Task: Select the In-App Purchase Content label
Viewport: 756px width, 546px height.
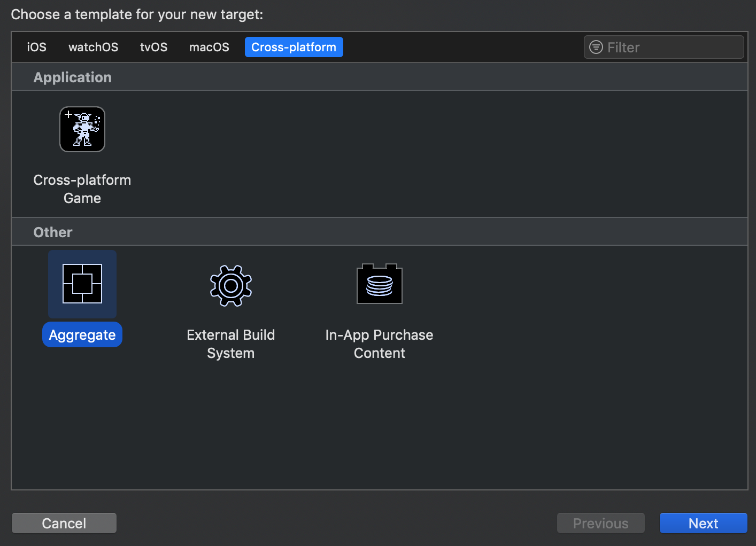Action: tap(380, 344)
